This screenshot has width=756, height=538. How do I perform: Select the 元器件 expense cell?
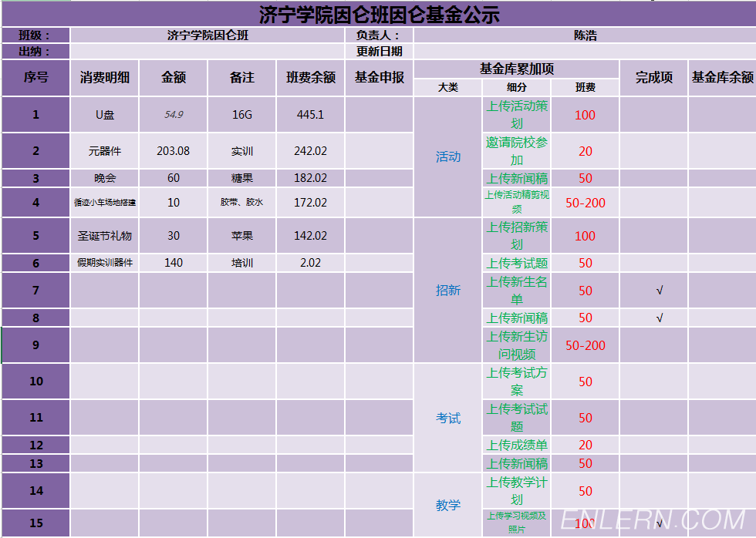click(105, 151)
